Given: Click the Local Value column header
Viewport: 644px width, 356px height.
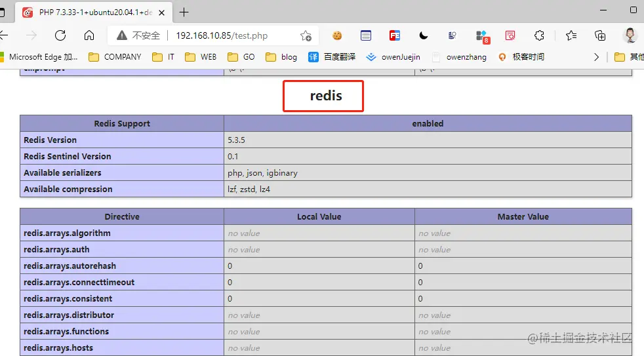Looking at the screenshot, I should click(319, 216).
